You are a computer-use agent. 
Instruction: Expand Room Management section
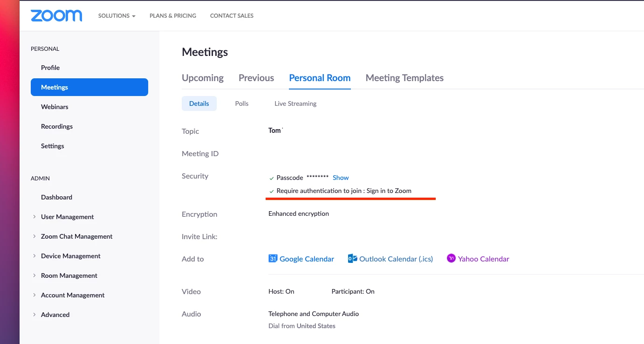point(34,275)
